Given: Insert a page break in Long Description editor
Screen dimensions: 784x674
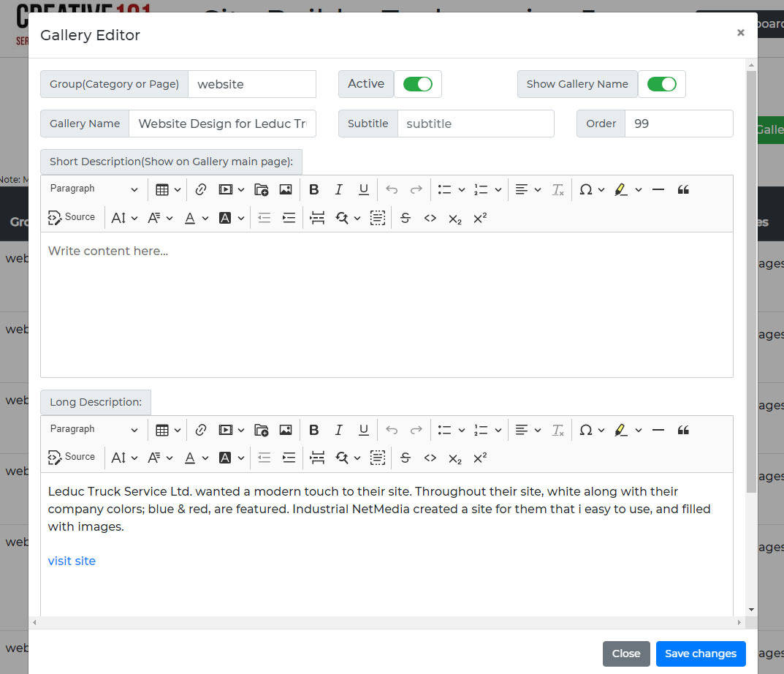Looking at the screenshot, I should coord(317,458).
